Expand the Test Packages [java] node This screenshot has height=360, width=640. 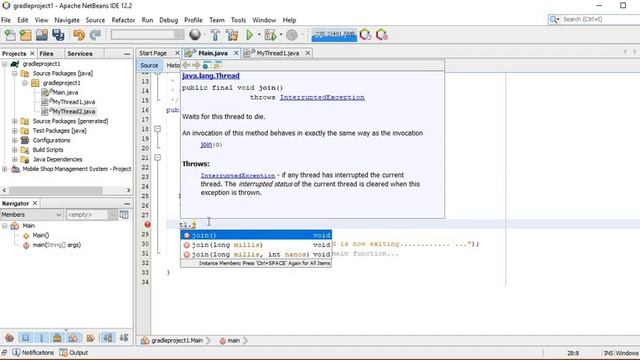pos(14,131)
